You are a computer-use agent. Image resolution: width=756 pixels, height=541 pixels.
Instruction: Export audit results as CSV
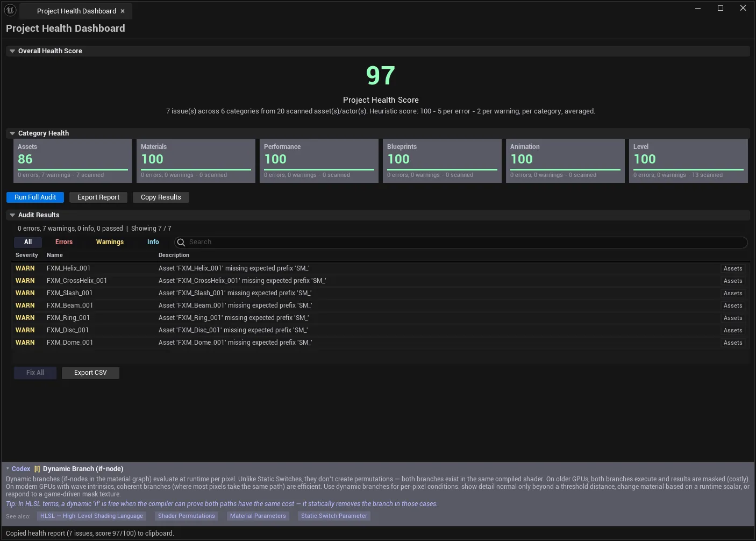tap(90, 373)
